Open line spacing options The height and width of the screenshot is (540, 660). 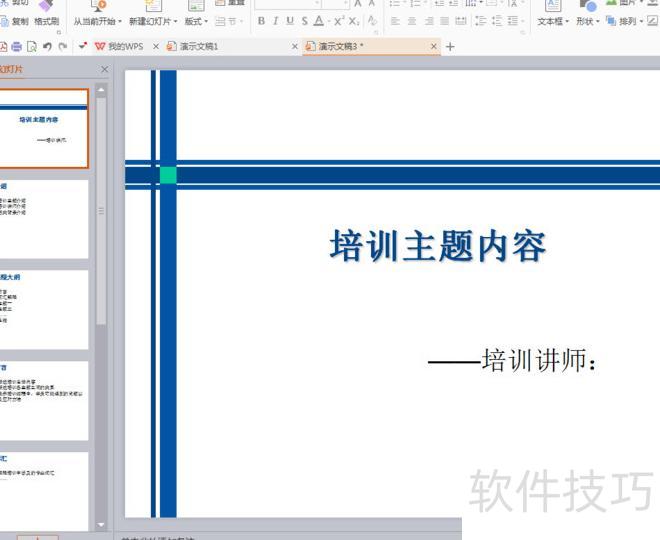[x=480, y=21]
